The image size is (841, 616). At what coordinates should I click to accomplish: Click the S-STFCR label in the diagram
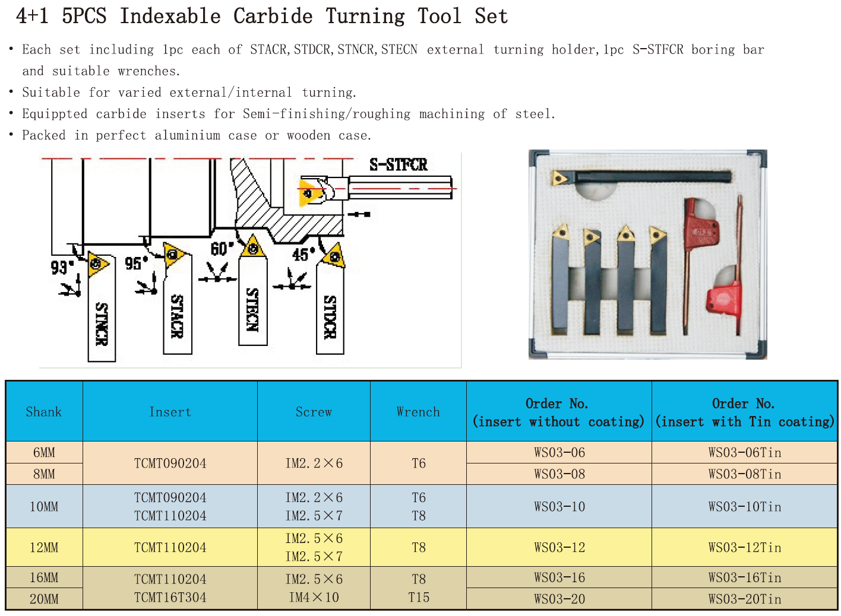coord(399,164)
